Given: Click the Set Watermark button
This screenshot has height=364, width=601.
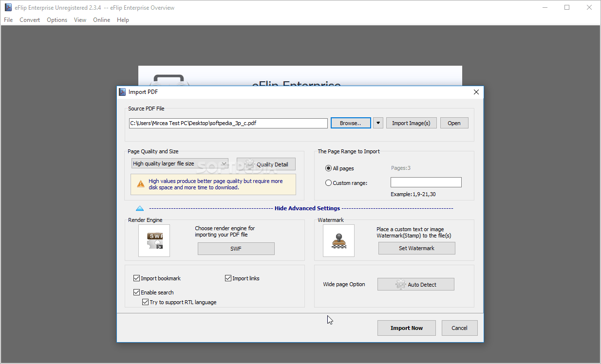Looking at the screenshot, I should point(417,248).
